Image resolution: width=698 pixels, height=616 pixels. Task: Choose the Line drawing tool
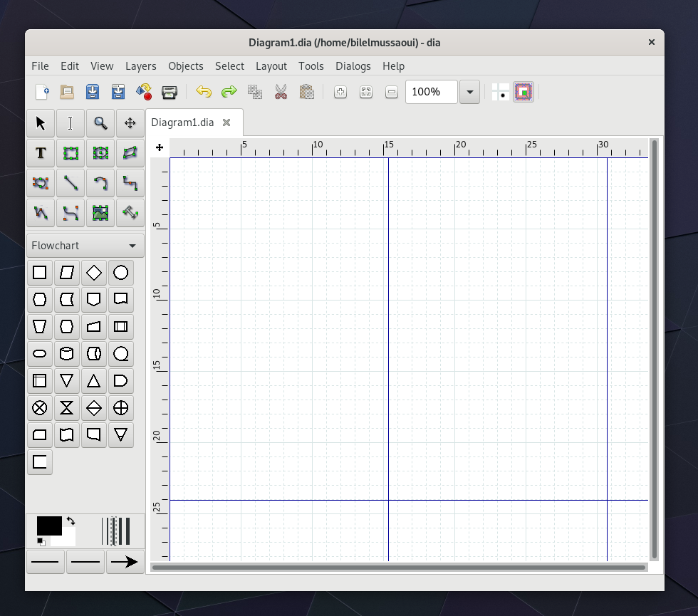[x=71, y=183]
